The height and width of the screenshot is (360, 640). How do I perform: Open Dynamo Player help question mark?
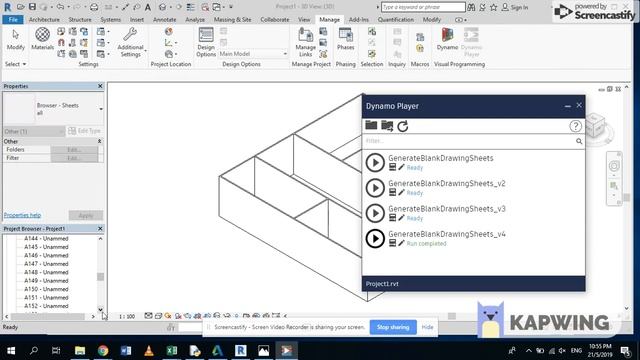point(576,126)
